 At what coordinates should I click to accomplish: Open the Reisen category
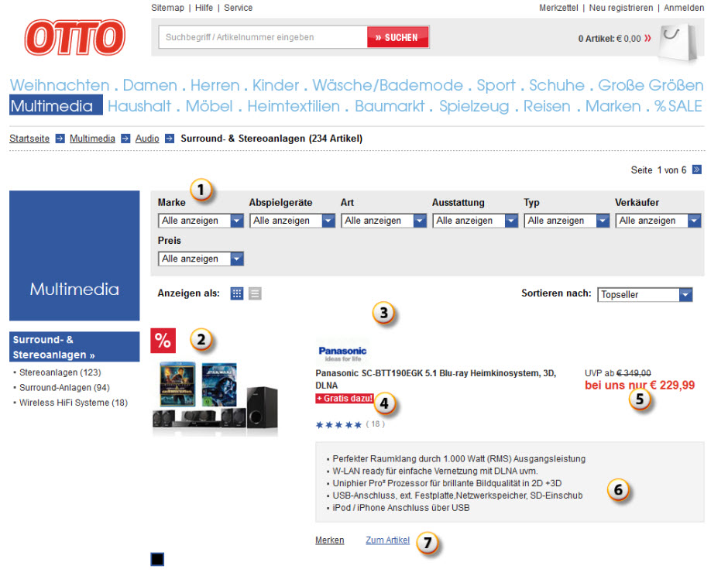pos(547,106)
